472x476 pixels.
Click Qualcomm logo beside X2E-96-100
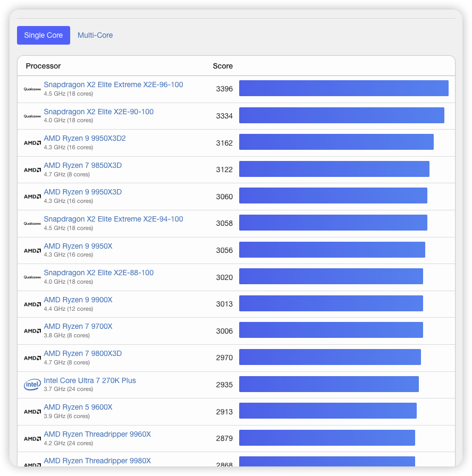click(x=32, y=89)
